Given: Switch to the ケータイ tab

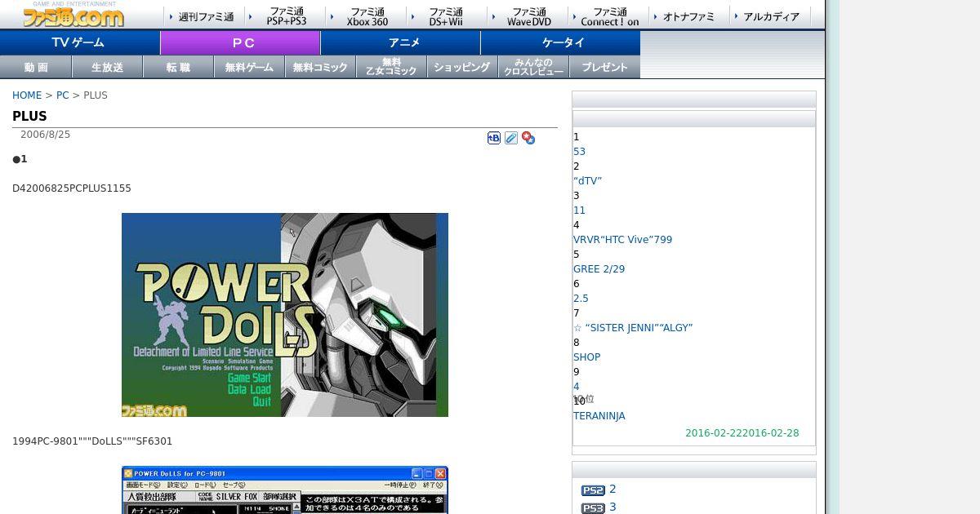Looking at the screenshot, I should click(x=560, y=42).
